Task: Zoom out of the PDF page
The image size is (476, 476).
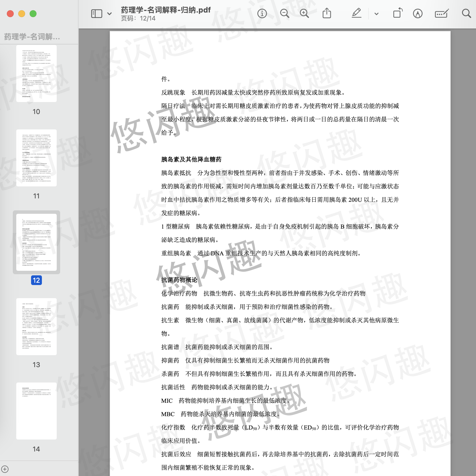Action: click(284, 13)
